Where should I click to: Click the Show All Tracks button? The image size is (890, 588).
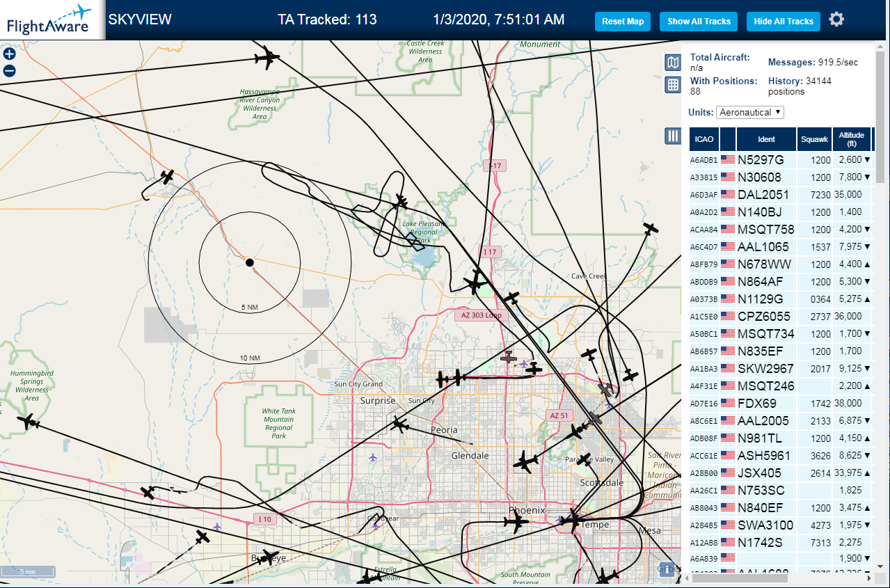[x=699, y=21]
